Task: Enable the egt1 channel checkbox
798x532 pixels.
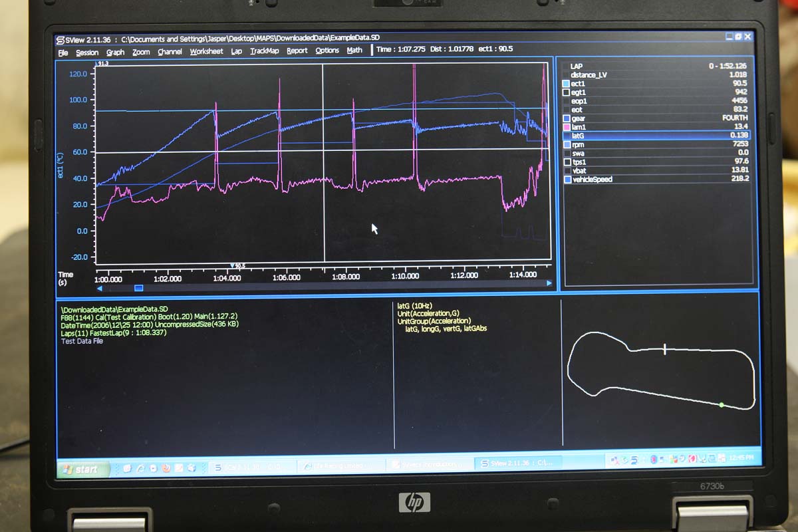Action: [566, 92]
